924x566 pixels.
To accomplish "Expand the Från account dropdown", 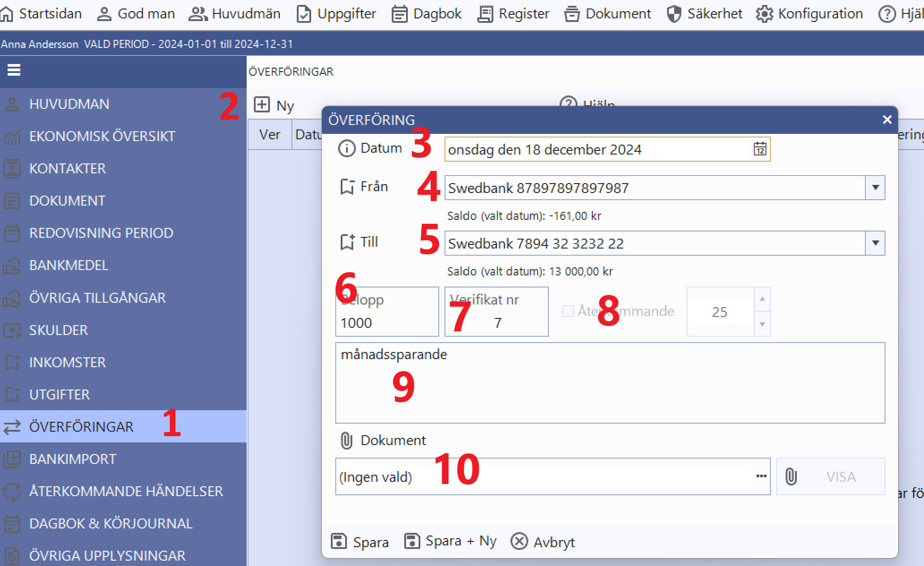I will (875, 188).
